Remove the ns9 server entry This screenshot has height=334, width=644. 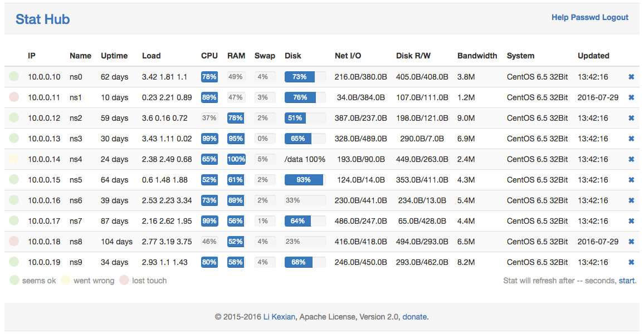pyautogui.click(x=631, y=262)
